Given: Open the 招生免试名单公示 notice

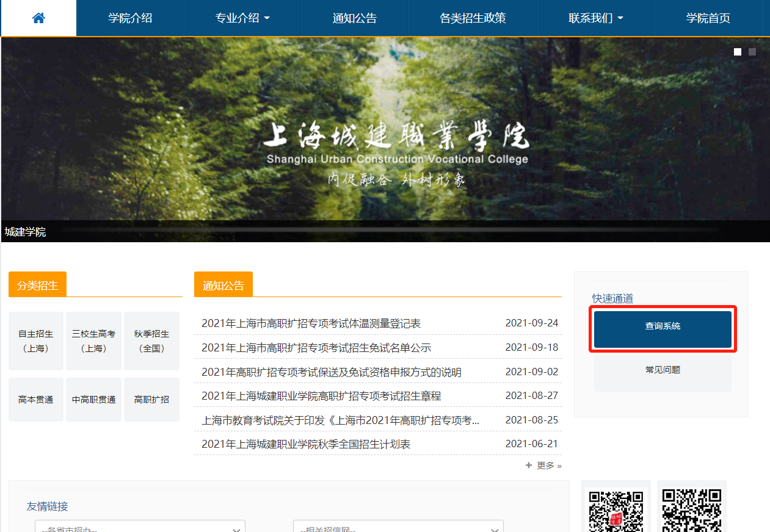Looking at the screenshot, I should 316,348.
